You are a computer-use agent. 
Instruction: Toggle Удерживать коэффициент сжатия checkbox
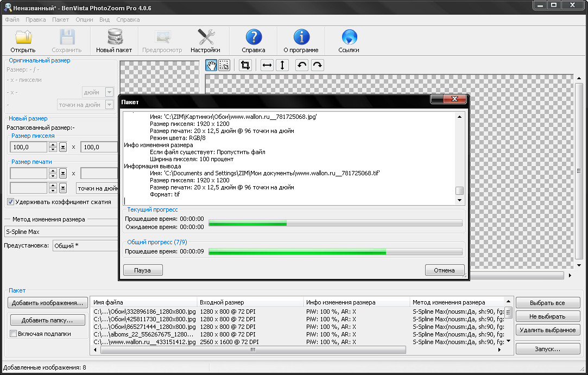point(10,202)
